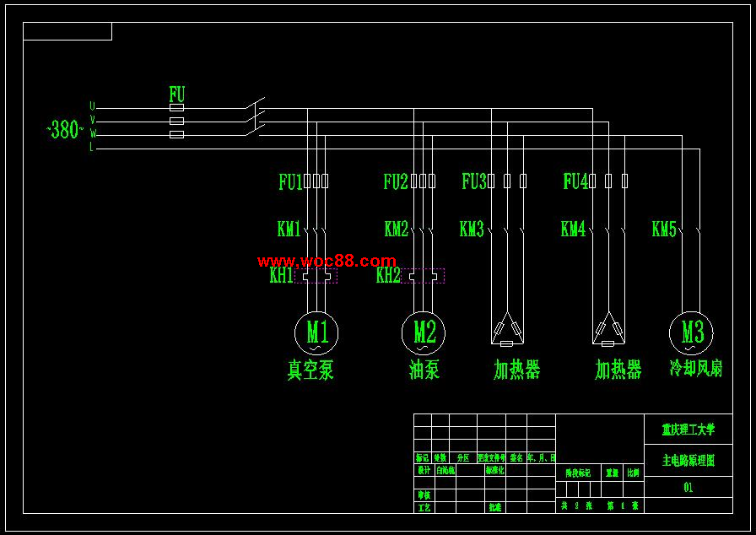The height and width of the screenshot is (535, 756).
Task: Click the '真空泵' label under M1
Action: [310, 370]
